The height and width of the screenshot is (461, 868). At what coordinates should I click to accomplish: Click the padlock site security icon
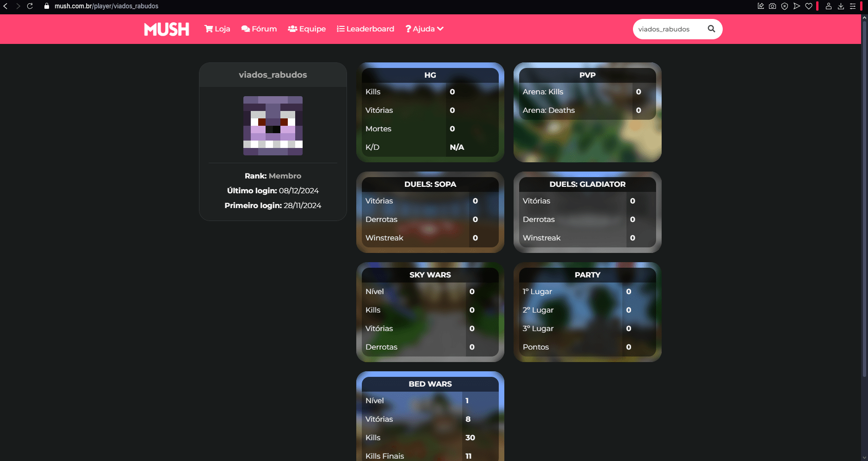click(x=46, y=6)
